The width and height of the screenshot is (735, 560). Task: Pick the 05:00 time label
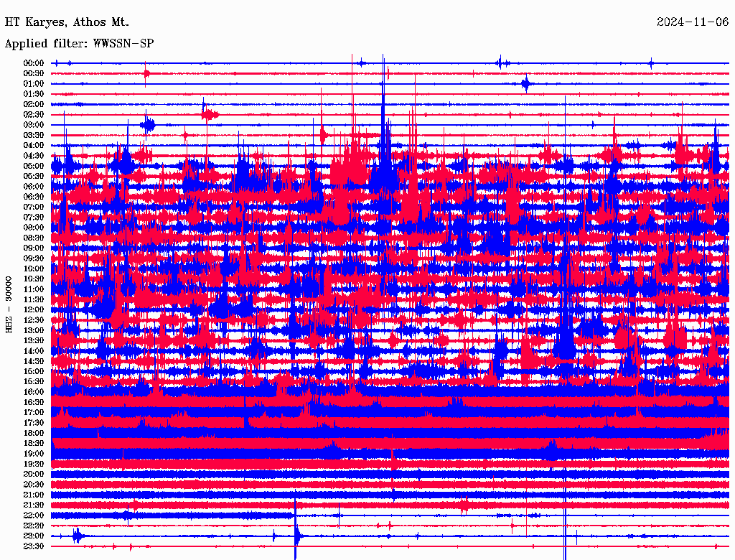pyautogui.click(x=34, y=166)
